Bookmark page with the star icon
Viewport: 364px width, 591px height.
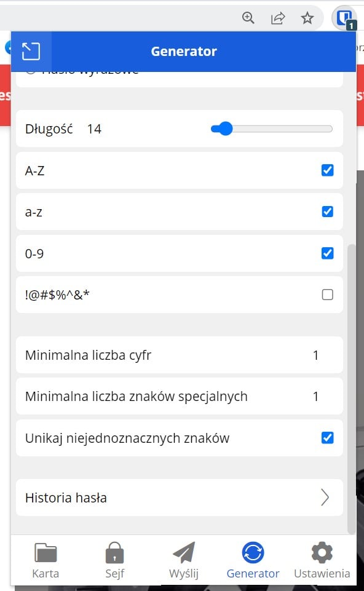tap(307, 18)
